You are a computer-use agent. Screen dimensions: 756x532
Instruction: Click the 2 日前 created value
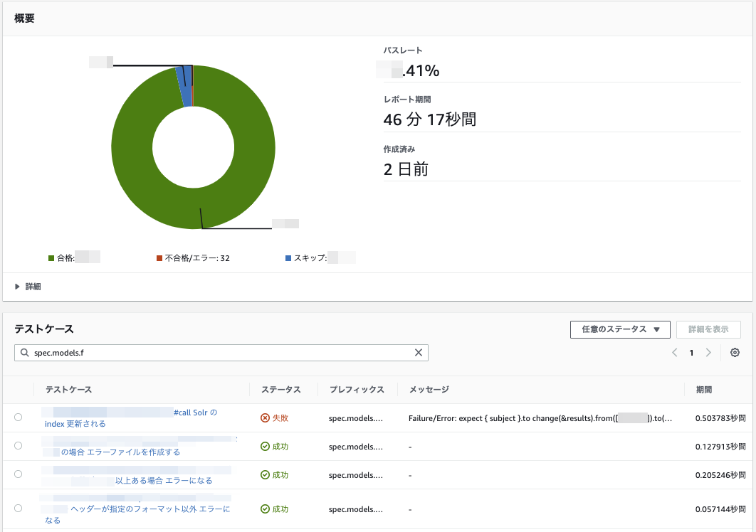coord(406,169)
